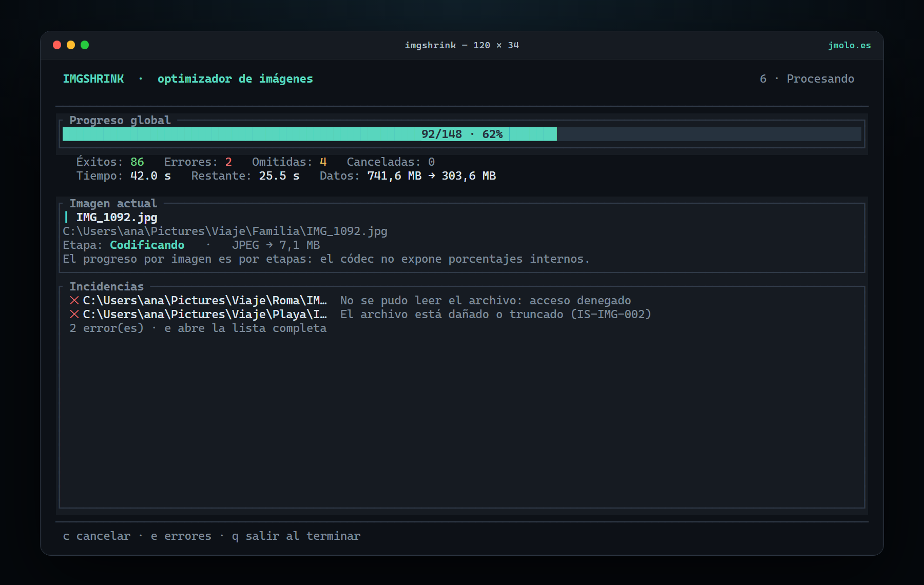Select the Playa path in the Incidencias list
Viewport: 924px width, 585px height.
coord(205,314)
